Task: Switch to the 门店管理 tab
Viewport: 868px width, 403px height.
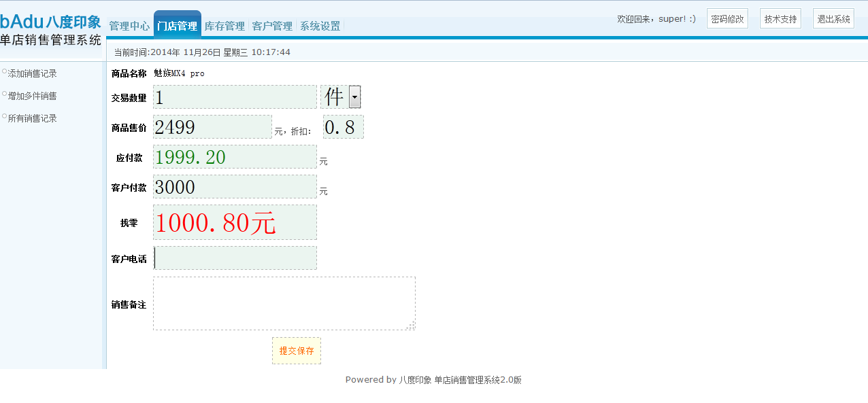Action: [177, 27]
